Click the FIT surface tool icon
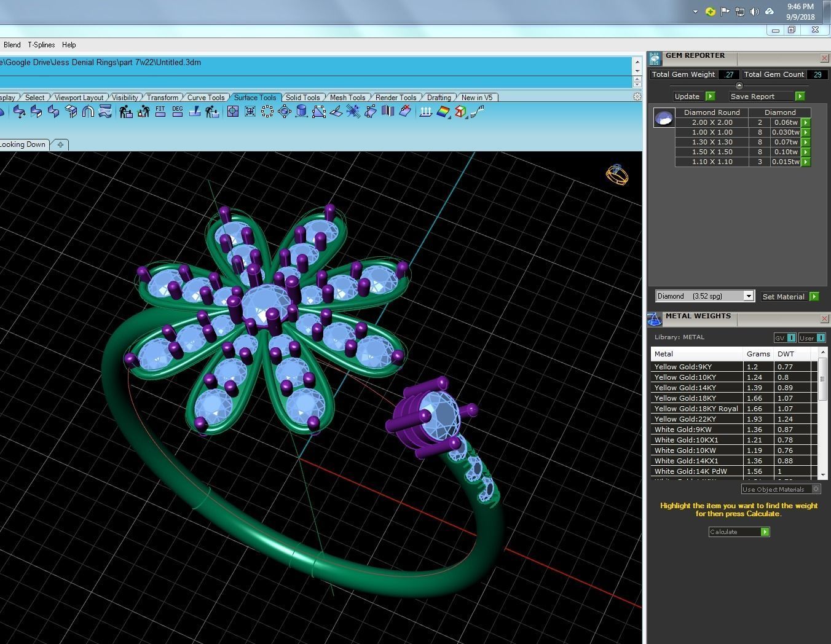831x644 pixels. click(x=160, y=111)
